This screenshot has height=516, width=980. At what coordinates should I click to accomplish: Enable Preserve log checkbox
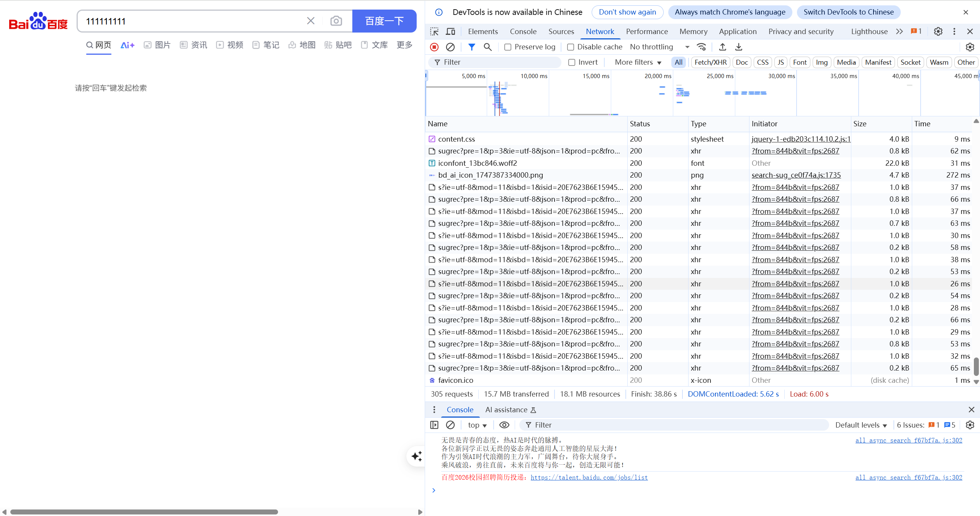pyautogui.click(x=508, y=47)
